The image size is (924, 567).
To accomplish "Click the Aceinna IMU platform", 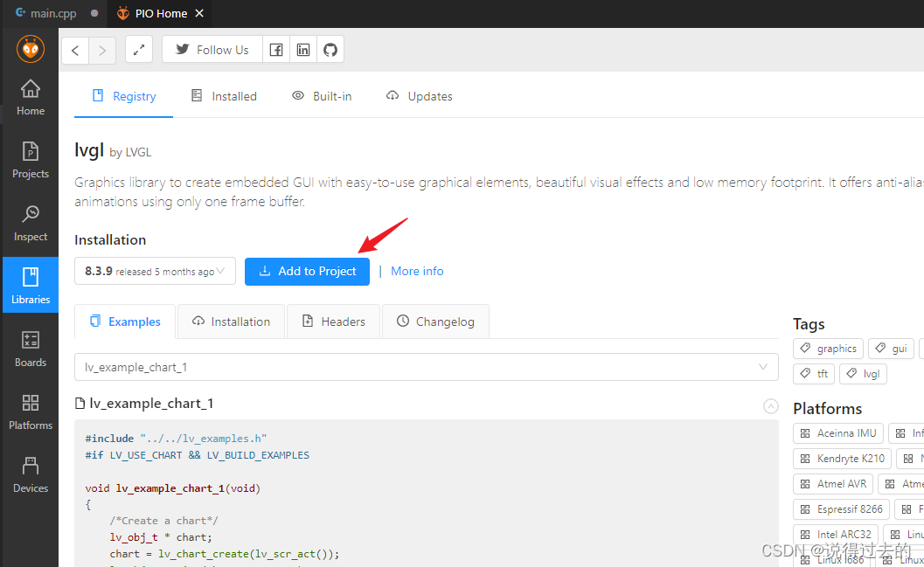I will pos(838,433).
